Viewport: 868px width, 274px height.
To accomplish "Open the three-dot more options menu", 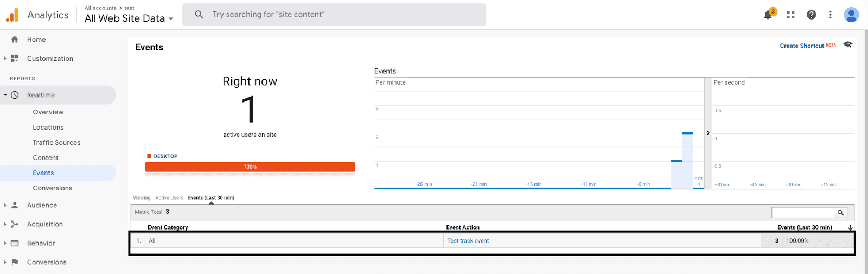I will tap(830, 15).
